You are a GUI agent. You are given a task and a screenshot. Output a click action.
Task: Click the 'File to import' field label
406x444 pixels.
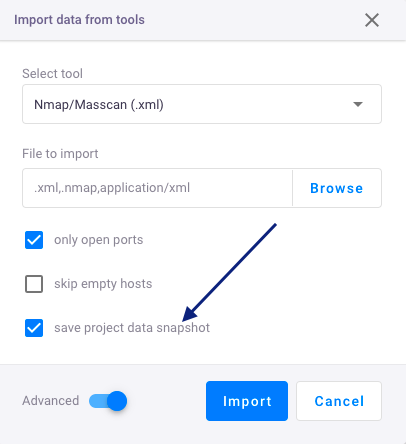[x=60, y=154]
